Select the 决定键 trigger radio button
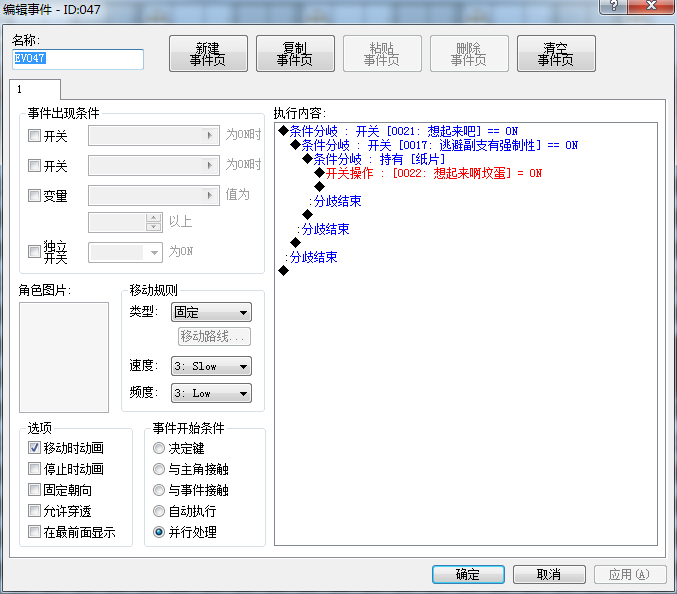Screen dimensions: 677x594 point(159,448)
